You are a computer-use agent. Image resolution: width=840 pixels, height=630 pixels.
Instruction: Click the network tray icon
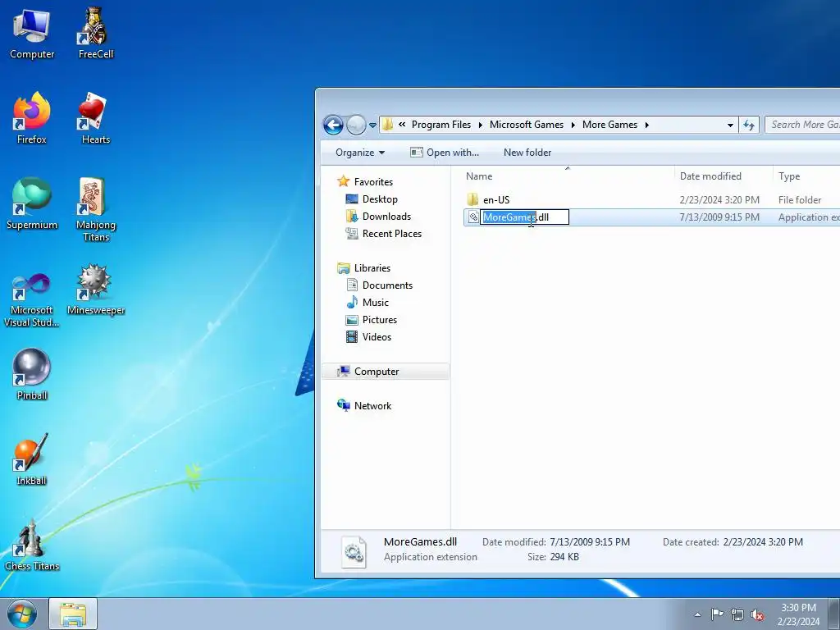tap(737, 614)
